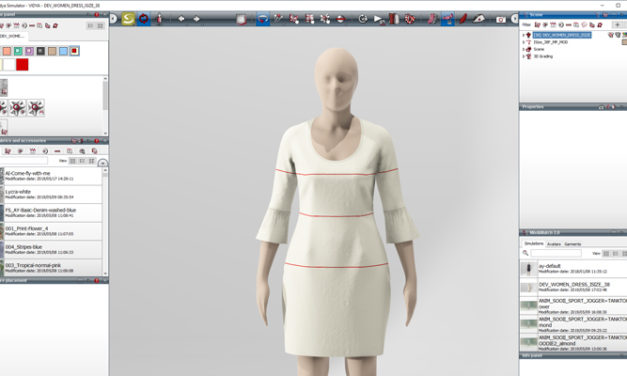
Task: Expand the 3D Grading tree node
Action: click(523, 56)
